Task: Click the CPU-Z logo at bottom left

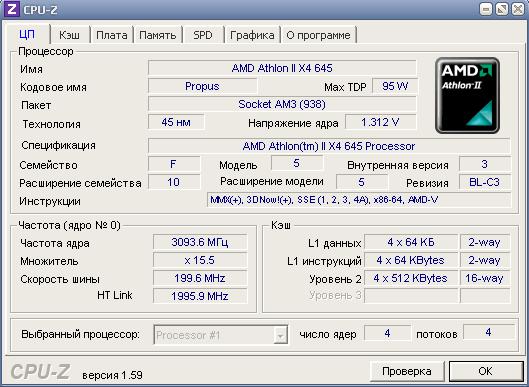Action: tap(40, 371)
